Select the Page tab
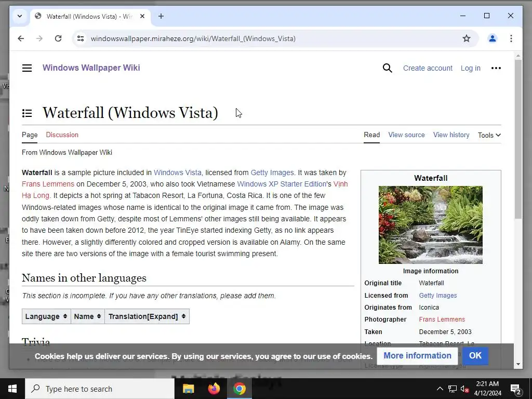This screenshot has width=532, height=399. [x=30, y=135]
